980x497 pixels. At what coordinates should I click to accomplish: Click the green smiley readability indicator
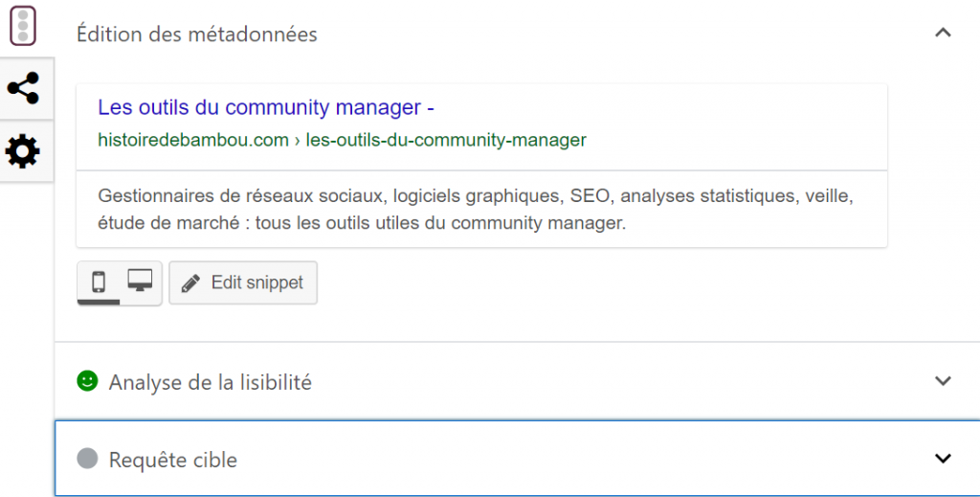(x=87, y=381)
